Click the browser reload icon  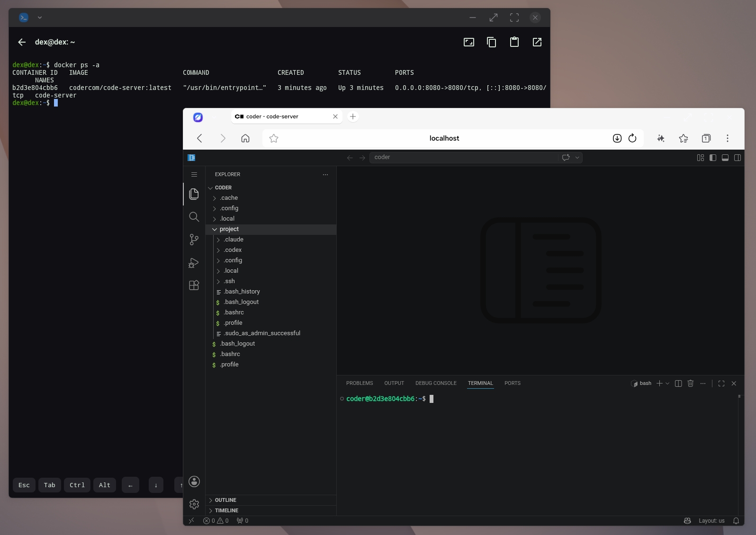coord(632,138)
